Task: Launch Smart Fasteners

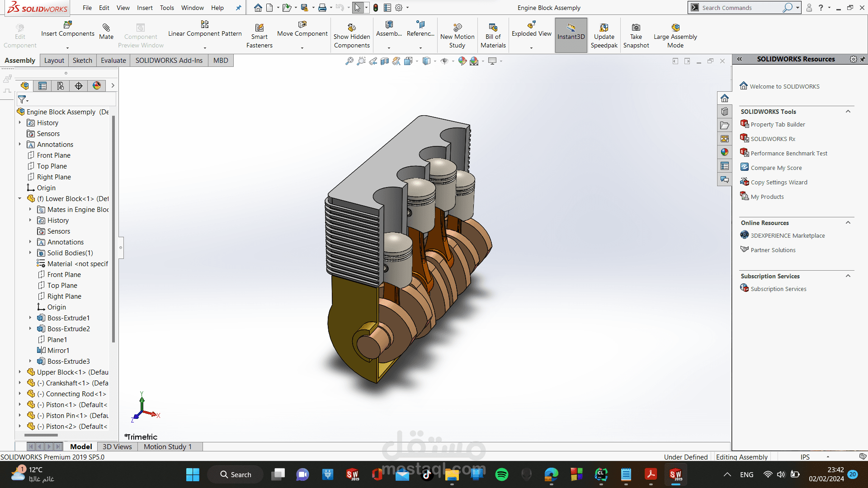Action: [x=259, y=36]
